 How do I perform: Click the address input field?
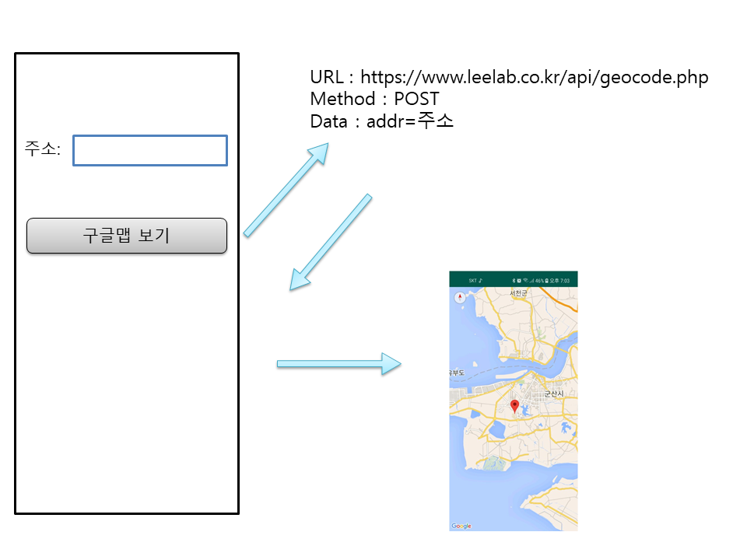click(x=149, y=150)
